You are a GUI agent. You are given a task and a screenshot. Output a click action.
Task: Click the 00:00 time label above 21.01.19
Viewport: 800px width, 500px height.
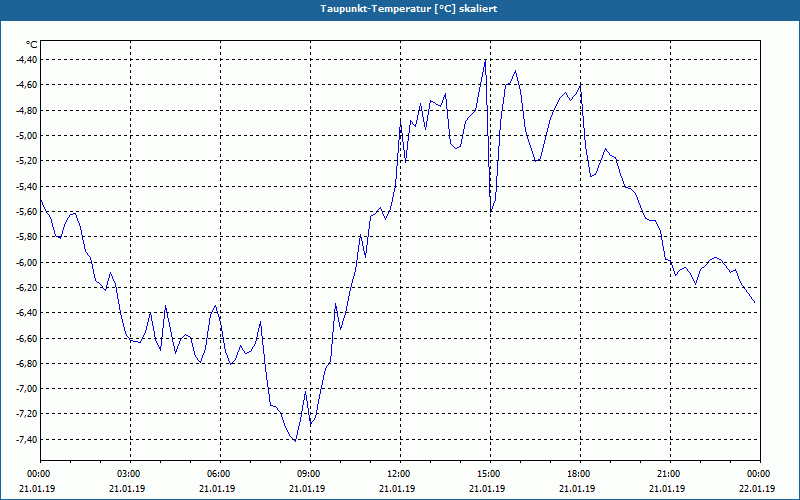point(40,474)
